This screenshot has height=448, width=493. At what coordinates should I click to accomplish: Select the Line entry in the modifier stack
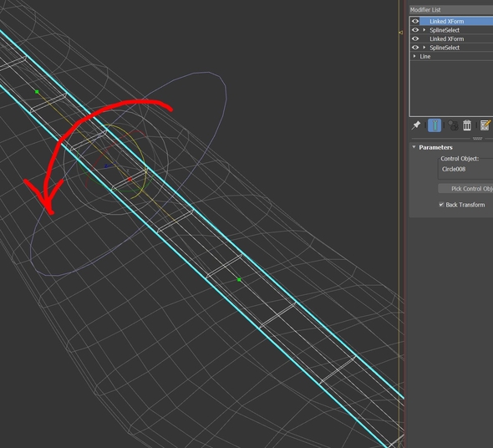424,56
